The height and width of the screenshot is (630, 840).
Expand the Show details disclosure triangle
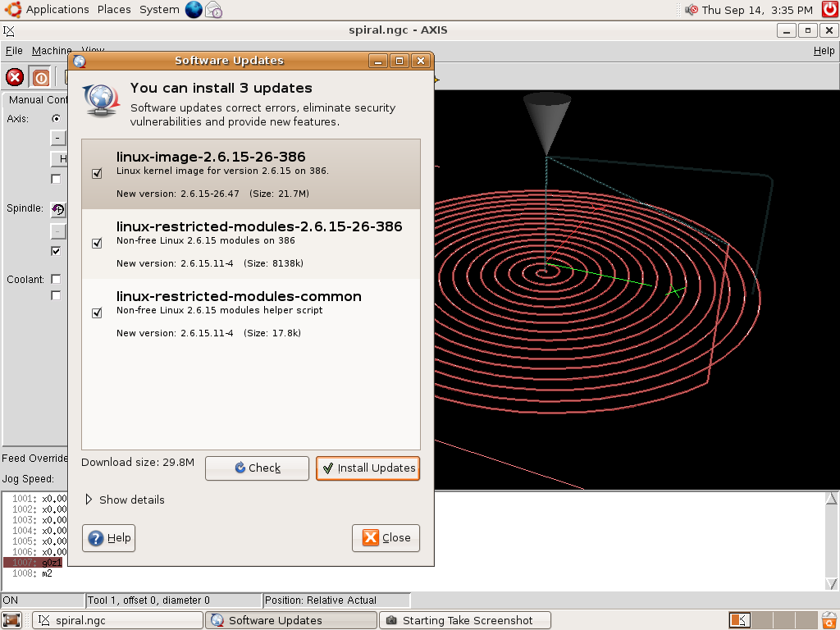89,500
